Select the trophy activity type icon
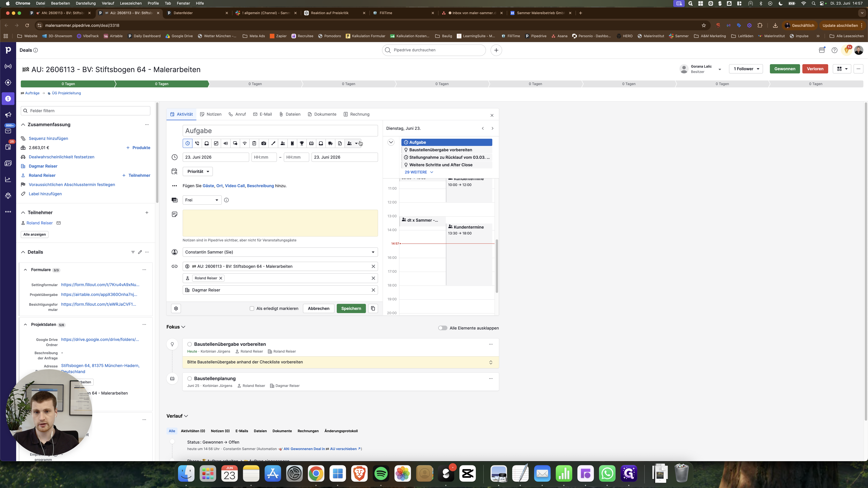Viewport: 868px width, 488px height. pyautogui.click(x=302, y=143)
